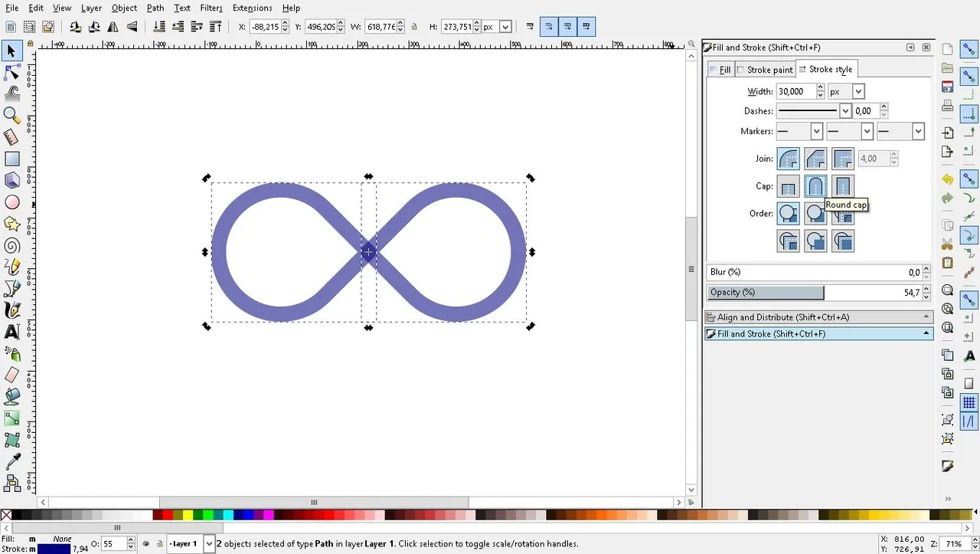Viewport: 980px width, 554px height.
Task: Expand the Align and Distribute panel
Action: point(818,317)
